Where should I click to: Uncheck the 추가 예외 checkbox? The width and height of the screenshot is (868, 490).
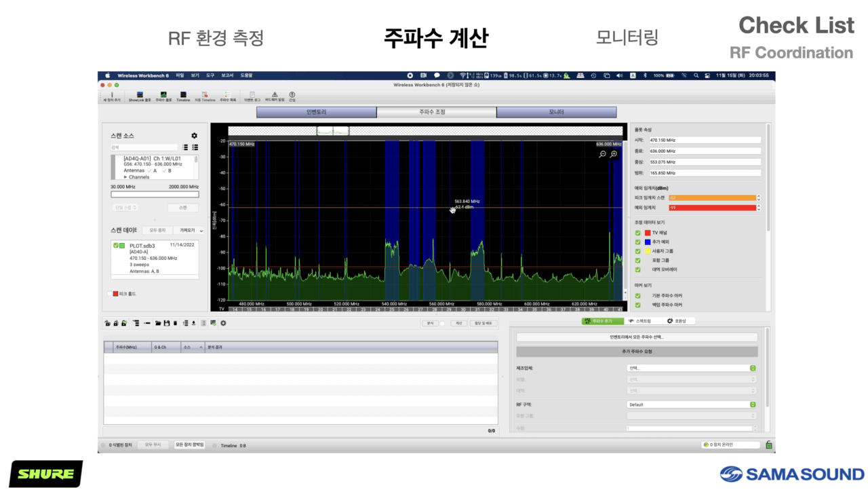[x=637, y=242]
